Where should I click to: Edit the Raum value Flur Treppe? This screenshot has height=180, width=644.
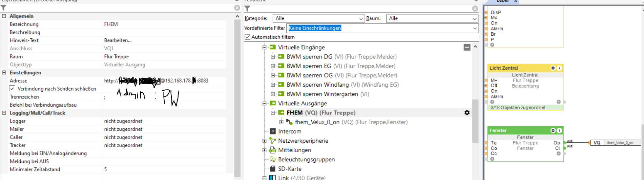point(164,56)
